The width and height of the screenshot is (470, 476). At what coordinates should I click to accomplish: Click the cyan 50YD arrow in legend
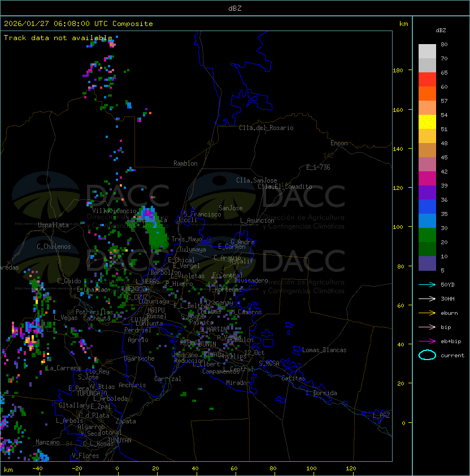427,284
